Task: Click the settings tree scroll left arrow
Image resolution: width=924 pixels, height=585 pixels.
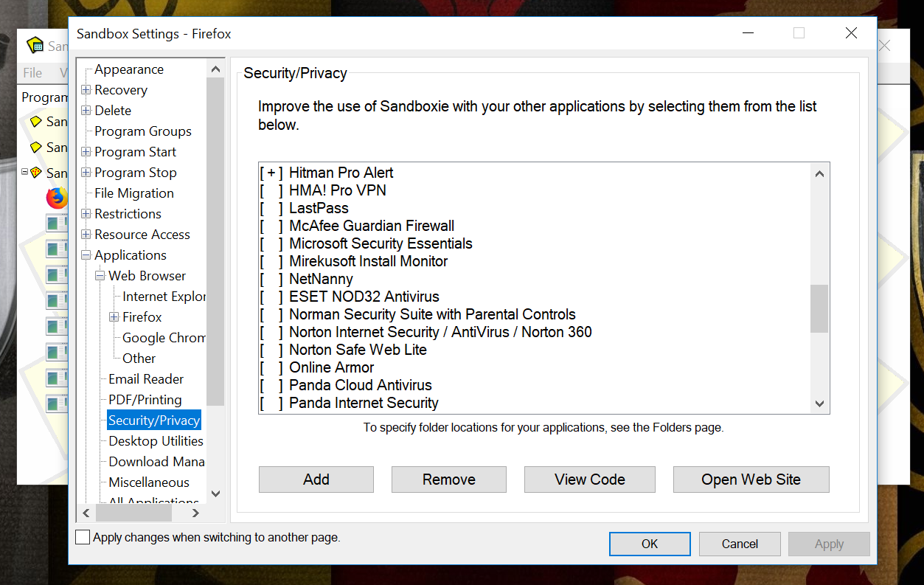Action: point(86,513)
